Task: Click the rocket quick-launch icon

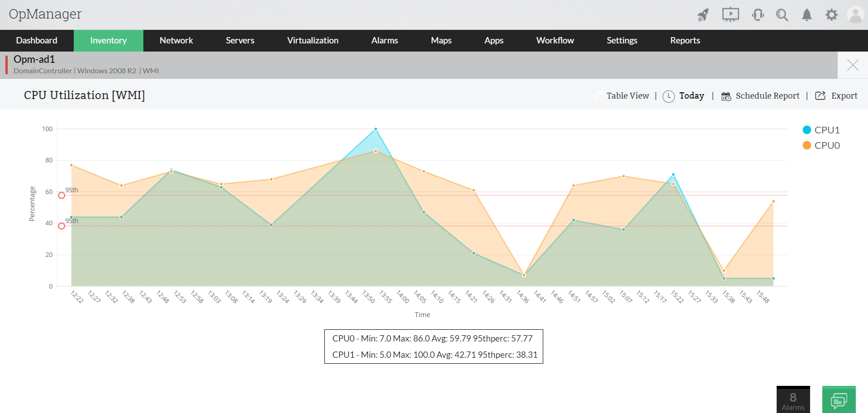Action: pyautogui.click(x=703, y=15)
